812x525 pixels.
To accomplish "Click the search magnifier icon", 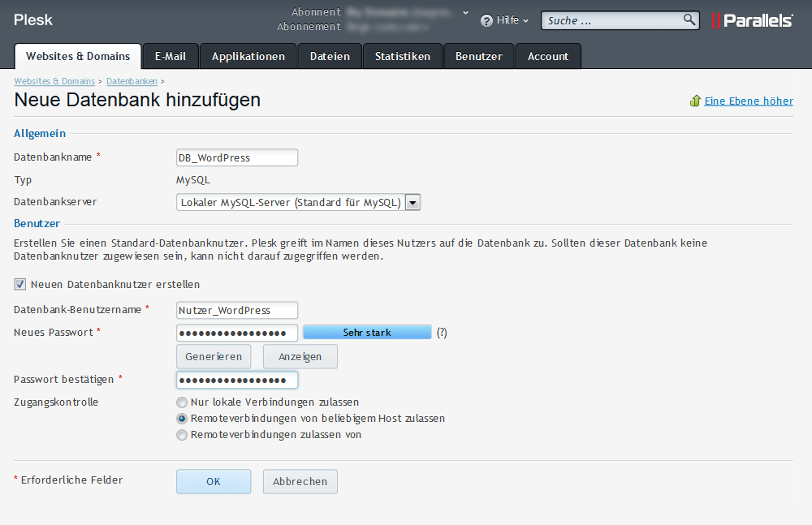I will [689, 19].
